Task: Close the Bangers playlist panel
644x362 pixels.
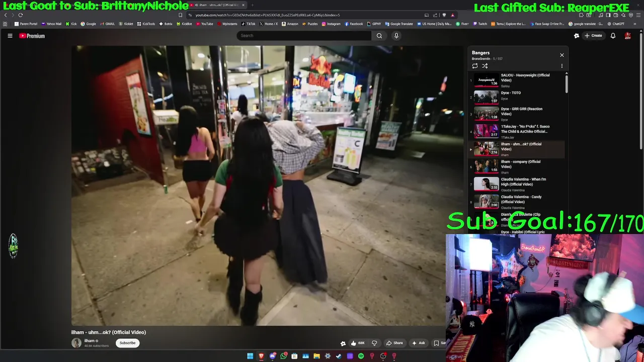Action: pos(562,55)
